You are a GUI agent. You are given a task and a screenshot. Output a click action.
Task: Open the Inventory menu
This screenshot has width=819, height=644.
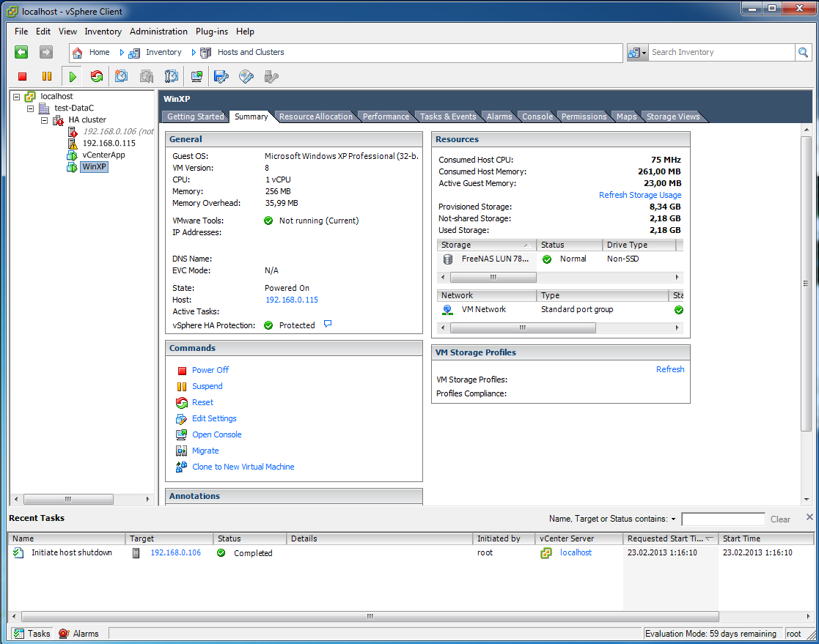point(103,32)
